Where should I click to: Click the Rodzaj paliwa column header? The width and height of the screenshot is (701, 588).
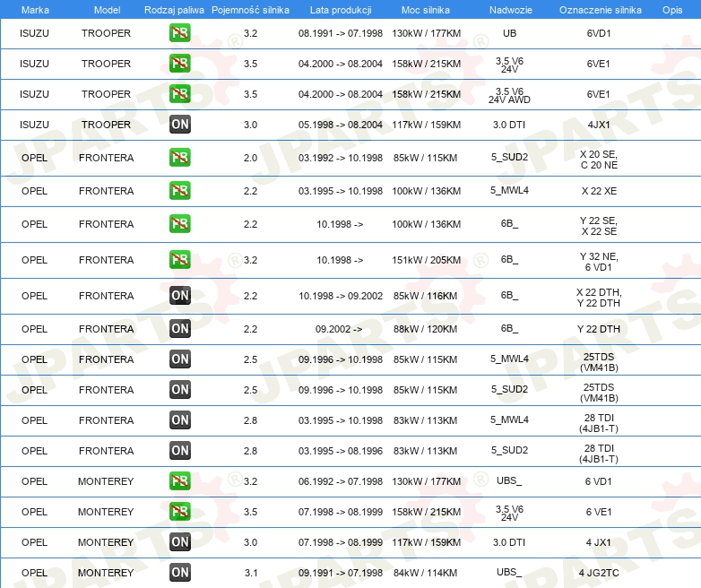pyautogui.click(x=174, y=10)
